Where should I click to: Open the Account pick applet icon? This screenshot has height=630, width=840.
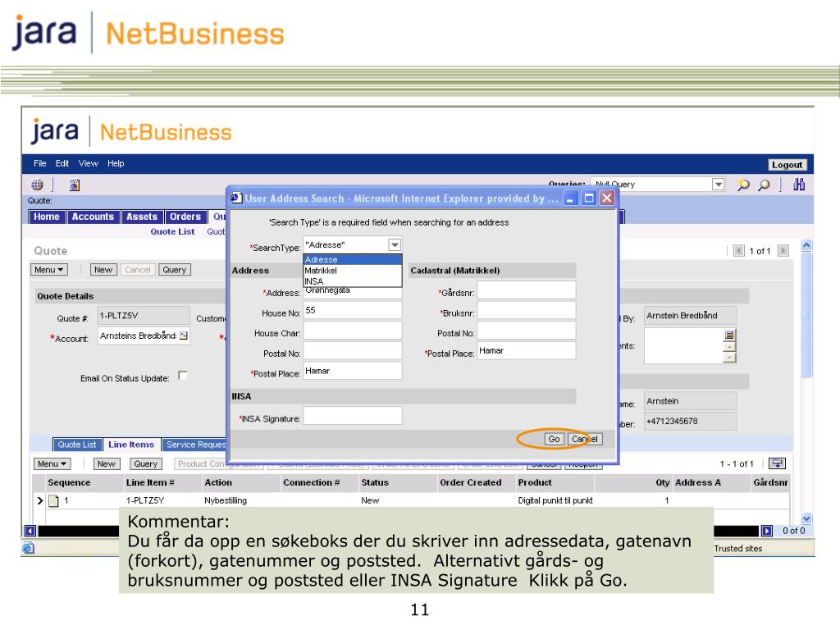184,336
